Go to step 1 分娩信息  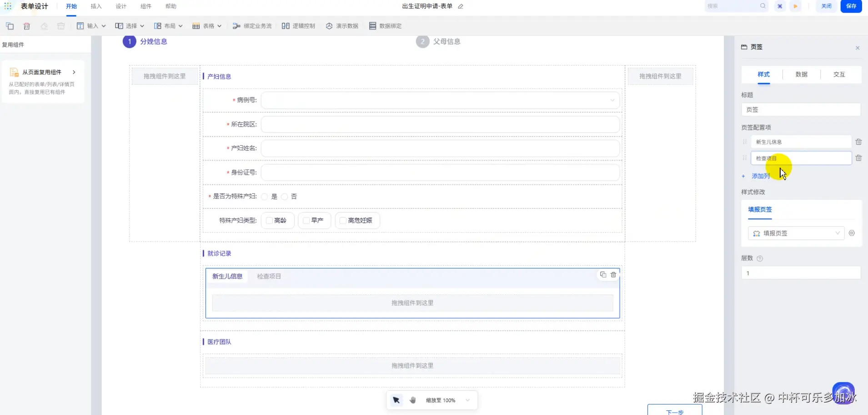pyautogui.click(x=145, y=41)
